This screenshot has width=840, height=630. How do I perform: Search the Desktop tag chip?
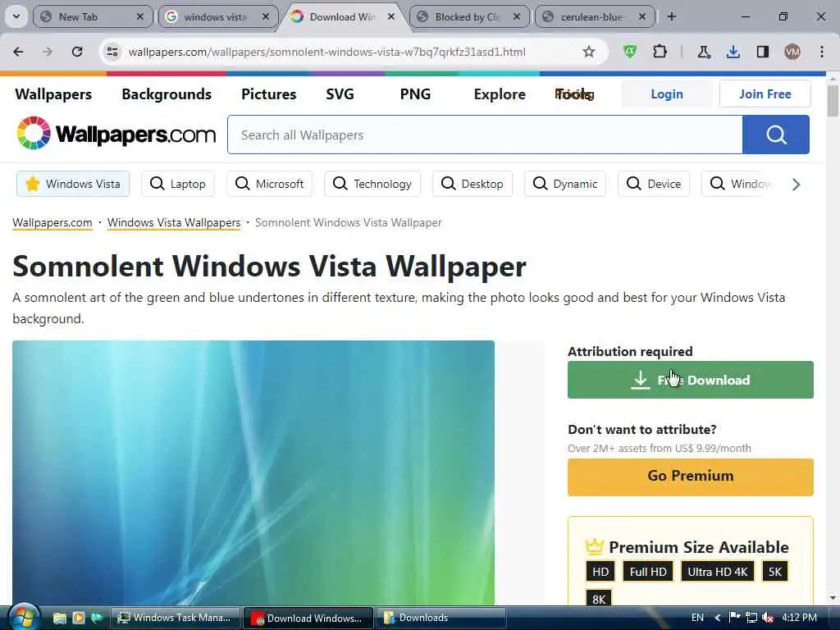point(472,184)
